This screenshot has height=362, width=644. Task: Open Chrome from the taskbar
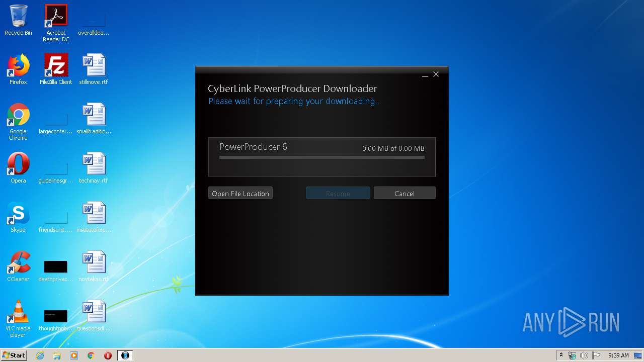coord(91,355)
